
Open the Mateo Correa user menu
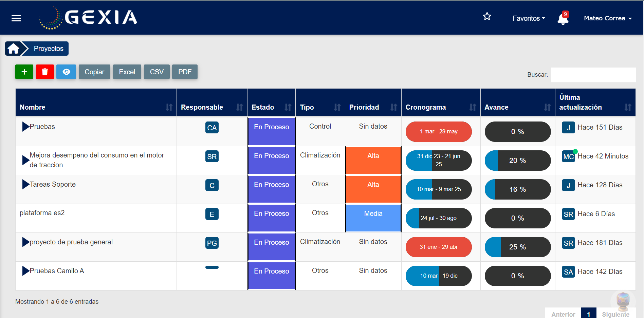608,18
